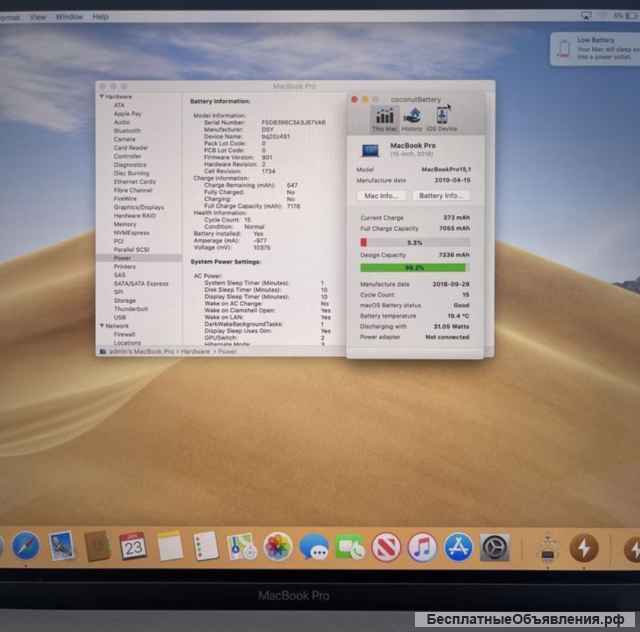Select Thunderbolt in hardware sidebar

(x=131, y=309)
